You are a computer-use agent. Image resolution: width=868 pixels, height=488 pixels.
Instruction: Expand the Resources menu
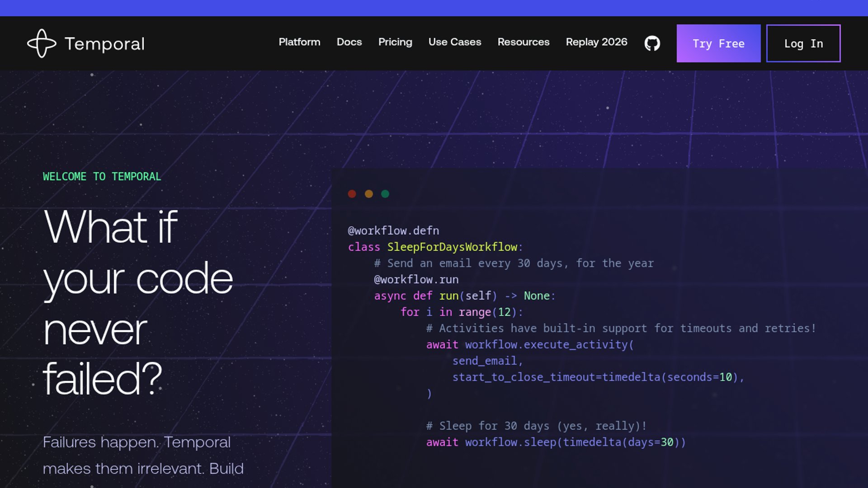523,42
